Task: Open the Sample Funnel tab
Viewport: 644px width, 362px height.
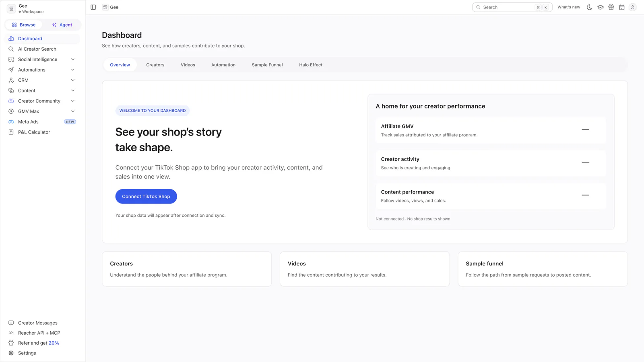Action: tap(267, 65)
